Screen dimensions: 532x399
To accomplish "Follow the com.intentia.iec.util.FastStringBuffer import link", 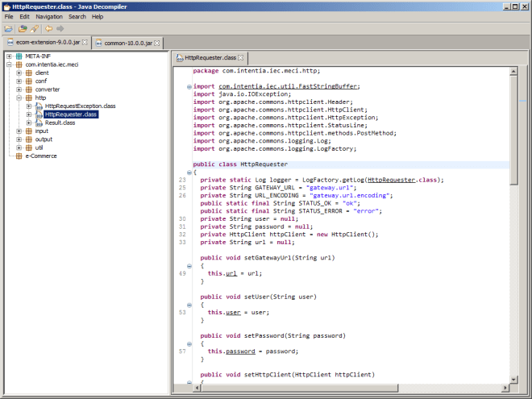I will (289, 86).
